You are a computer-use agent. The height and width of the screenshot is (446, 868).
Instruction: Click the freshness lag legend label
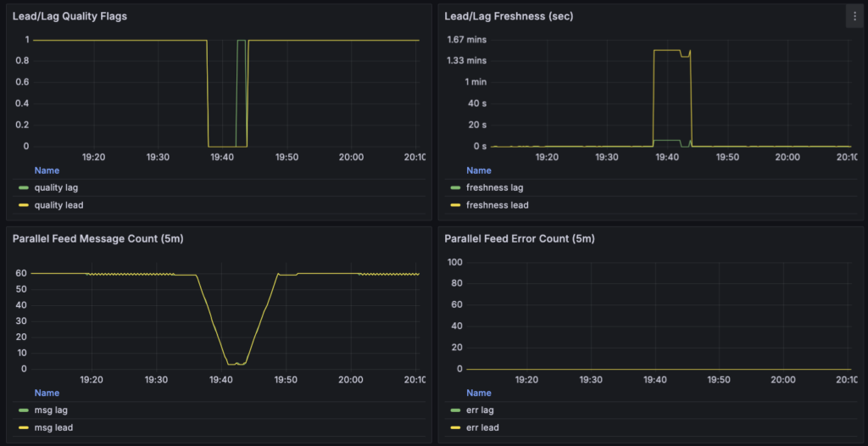pos(495,187)
